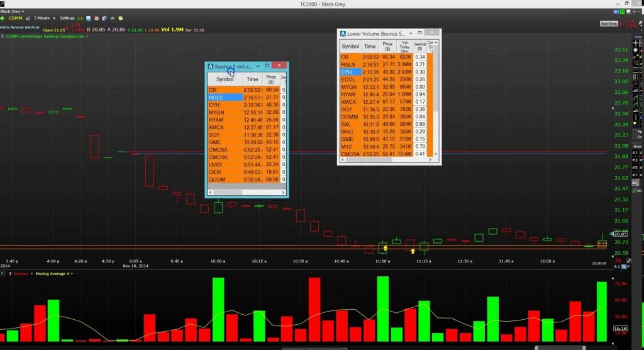The height and width of the screenshot is (350, 644).
Task: Click right arrow of Bounce 5 min horizontal scrollbar
Action: pyautogui.click(x=284, y=192)
